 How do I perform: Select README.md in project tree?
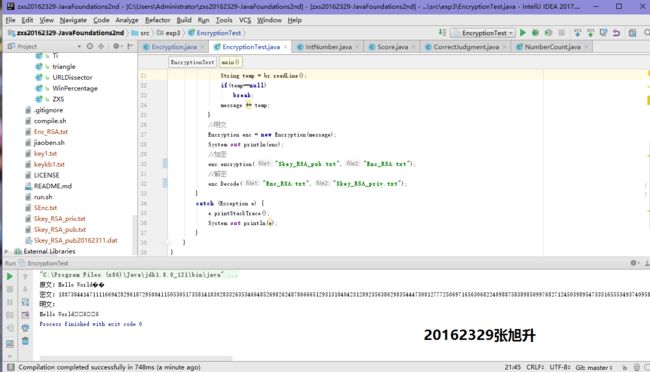53,186
